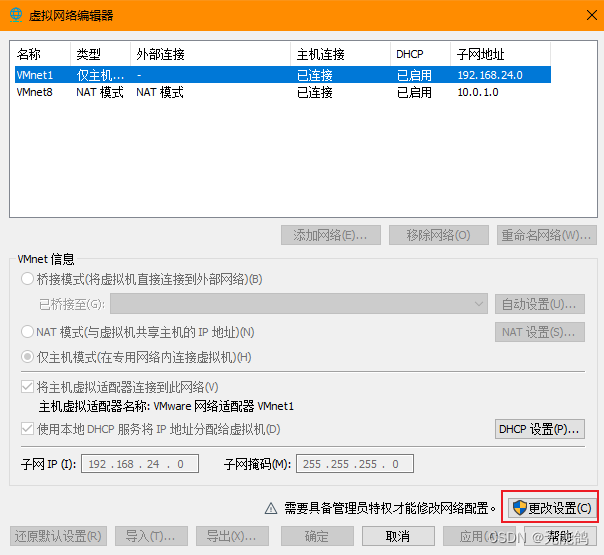Click the 子网 IP input field
Screen dimensions: 604x555
coord(140,463)
